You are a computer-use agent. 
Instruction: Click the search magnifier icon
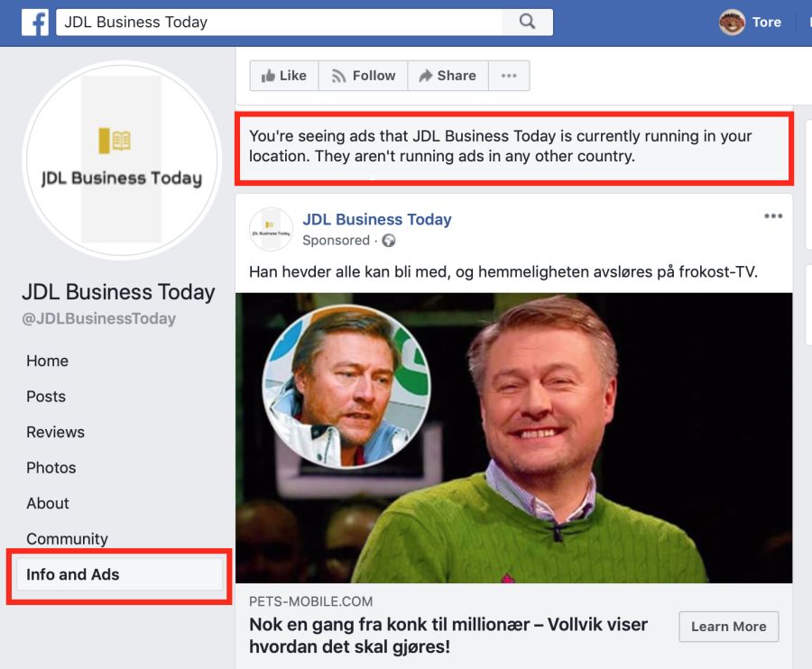[527, 22]
